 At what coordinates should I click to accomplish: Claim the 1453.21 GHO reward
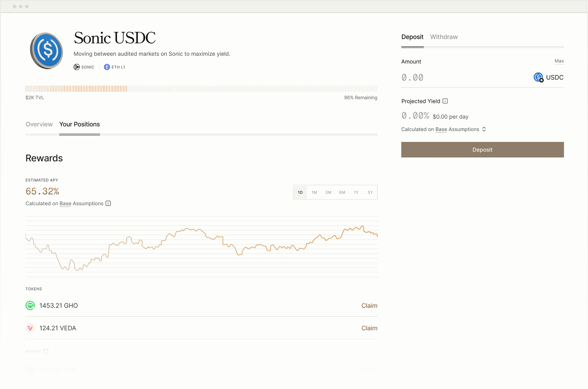tap(369, 305)
